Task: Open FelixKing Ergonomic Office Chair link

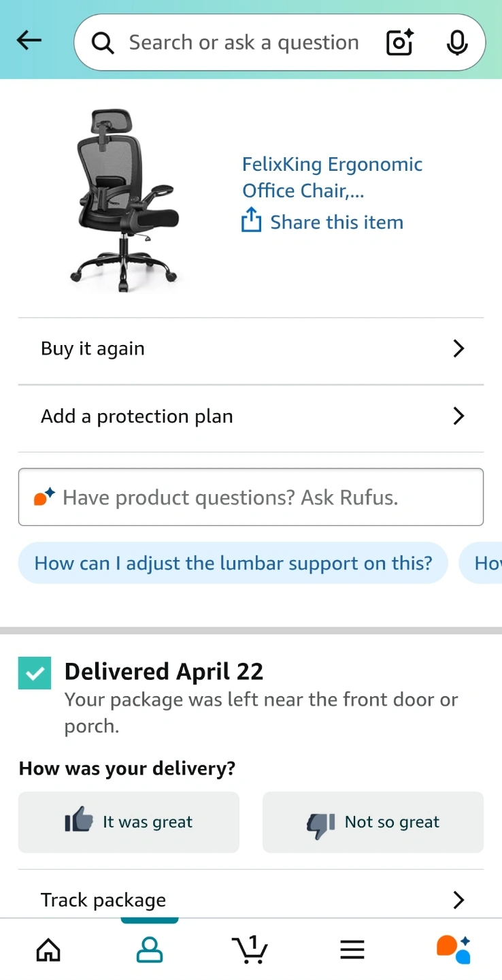Action: pyautogui.click(x=332, y=177)
